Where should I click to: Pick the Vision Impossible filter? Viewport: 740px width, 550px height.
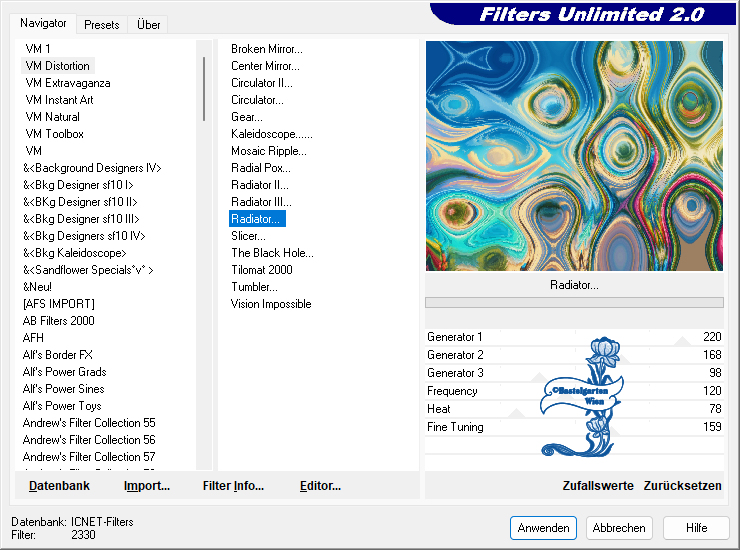271,304
